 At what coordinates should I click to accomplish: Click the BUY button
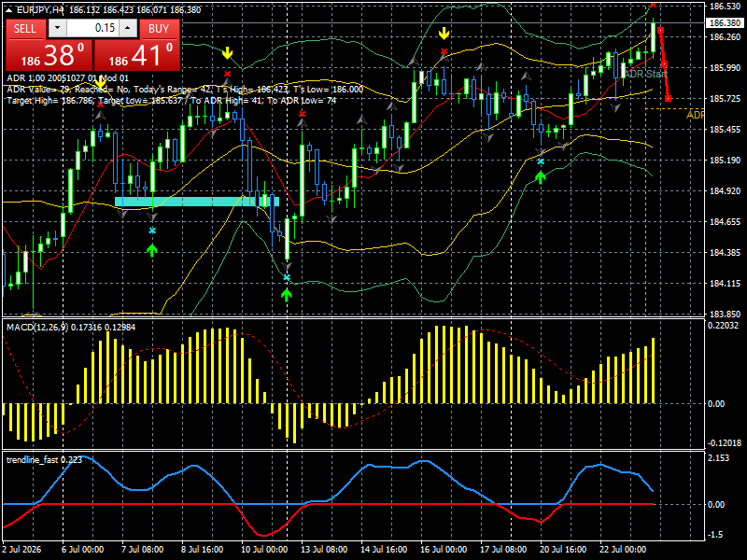click(x=159, y=29)
